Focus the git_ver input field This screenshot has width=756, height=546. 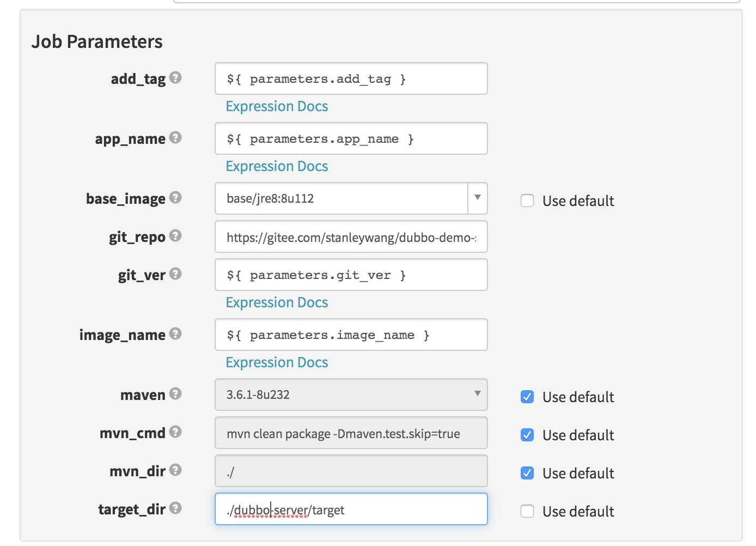351,275
